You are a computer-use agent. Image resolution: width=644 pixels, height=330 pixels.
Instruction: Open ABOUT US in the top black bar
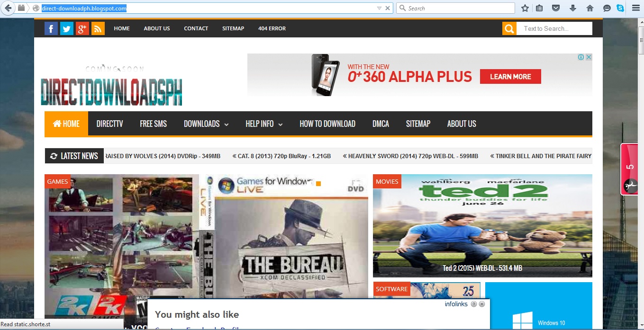157,28
